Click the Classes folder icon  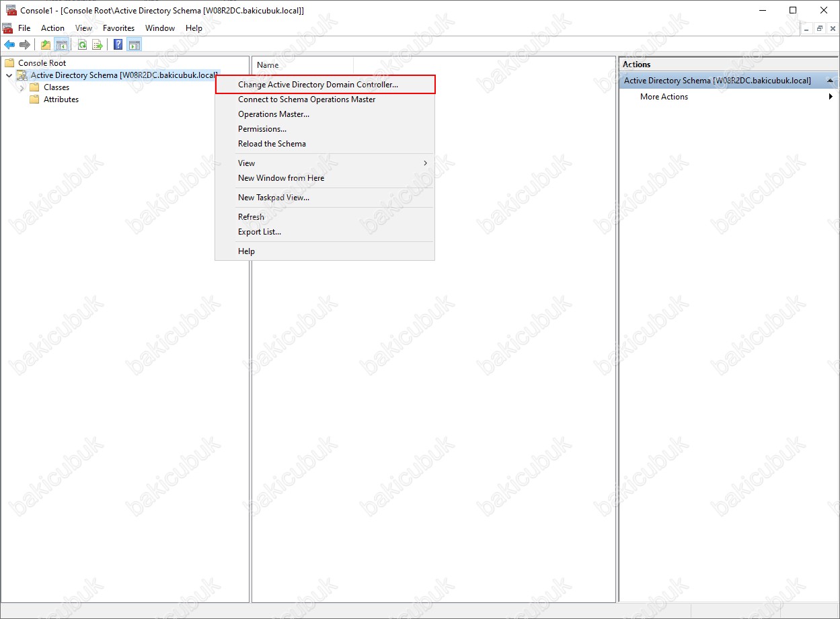35,87
